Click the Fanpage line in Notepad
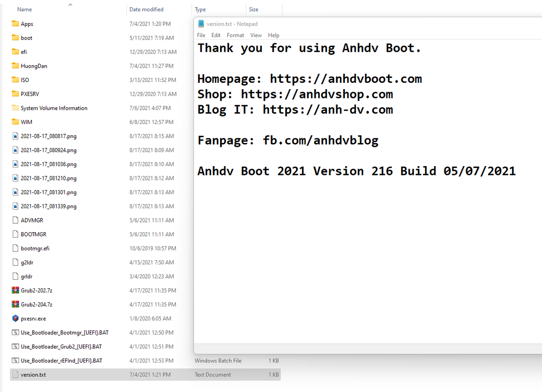 tap(288, 140)
